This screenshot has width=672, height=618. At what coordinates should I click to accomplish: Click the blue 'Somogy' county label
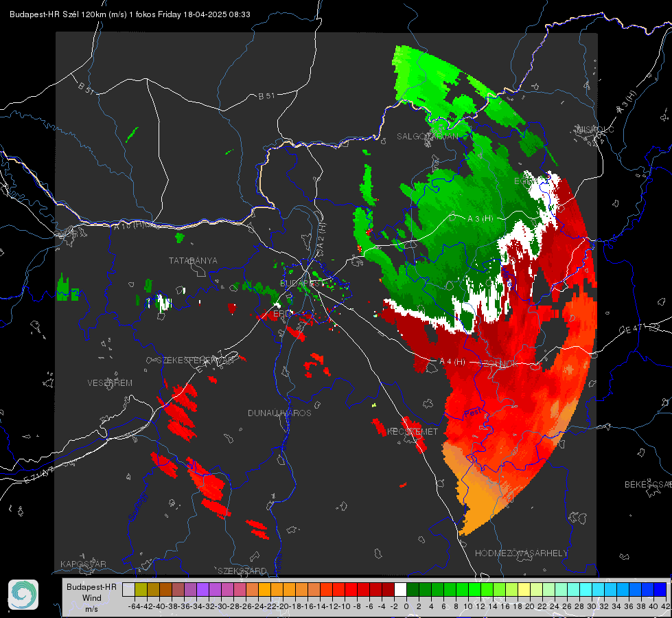(x=138, y=507)
